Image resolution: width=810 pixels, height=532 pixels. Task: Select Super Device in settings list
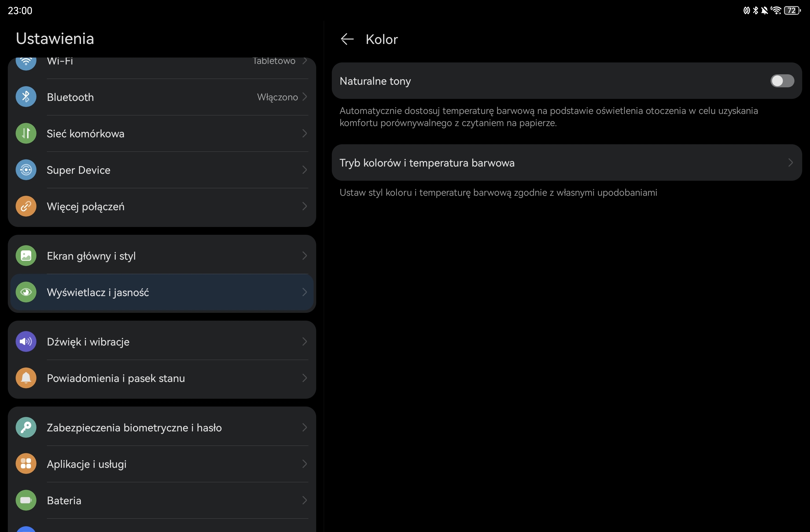(162, 170)
